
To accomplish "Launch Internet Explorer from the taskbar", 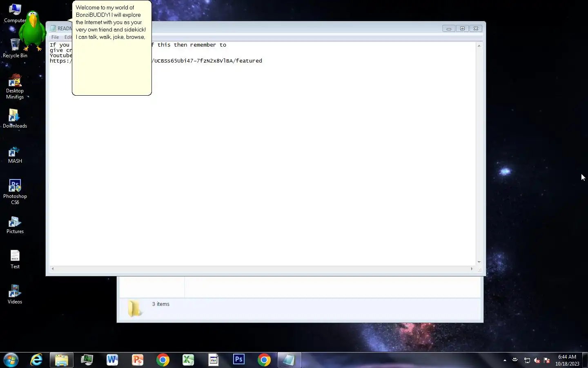I will pyautogui.click(x=36, y=360).
